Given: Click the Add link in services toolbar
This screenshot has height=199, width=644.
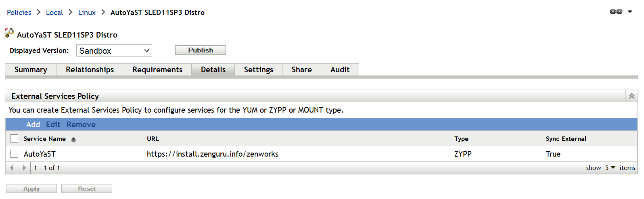Looking at the screenshot, I should pyautogui.click(x=33, y=124).
